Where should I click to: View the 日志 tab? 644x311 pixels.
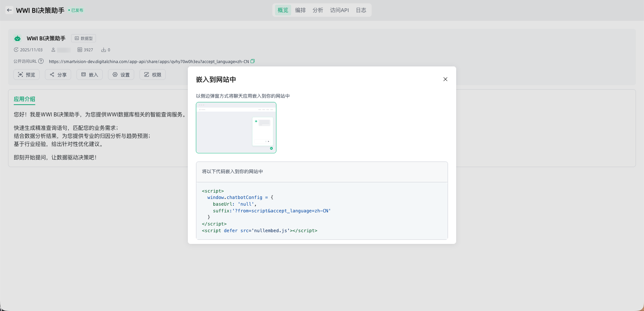click(361, 10)
